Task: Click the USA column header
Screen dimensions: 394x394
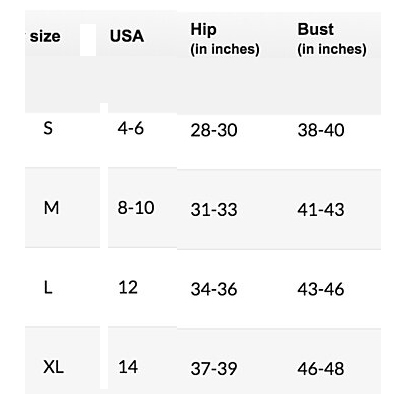Action: pyautogui.click(x=127, y=36)
